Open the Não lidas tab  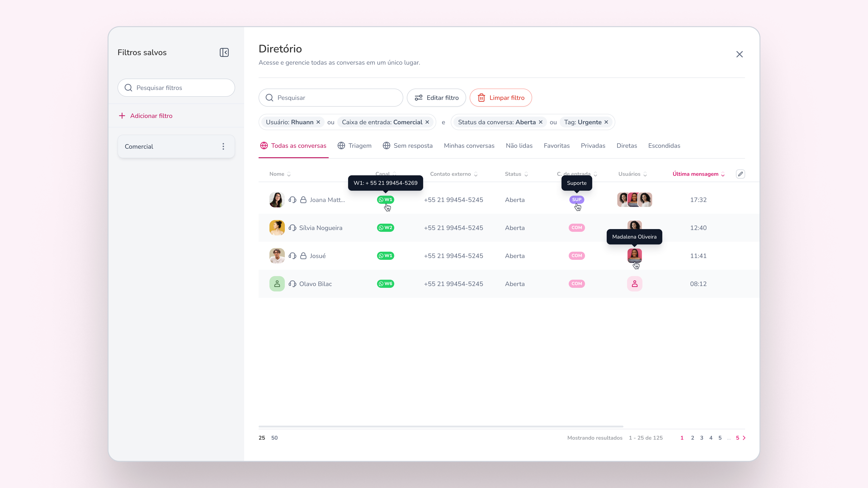click(519, 146)
